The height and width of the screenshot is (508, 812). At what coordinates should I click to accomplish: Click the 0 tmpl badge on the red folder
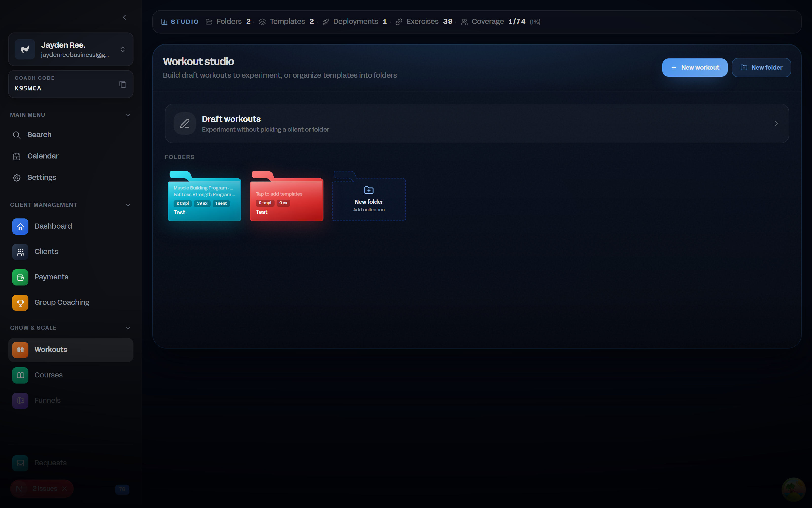(x=265, y=203)
